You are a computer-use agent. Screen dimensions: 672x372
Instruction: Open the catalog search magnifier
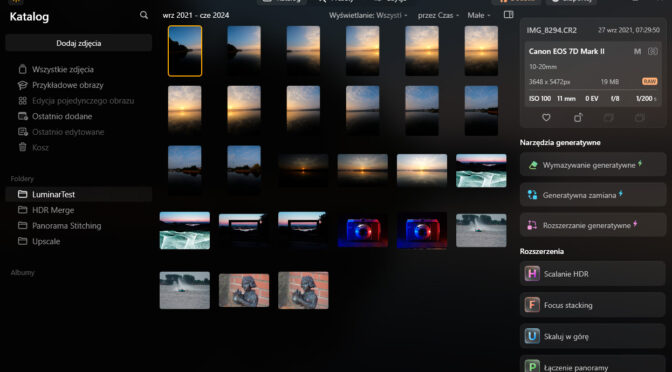coord(144,15)
